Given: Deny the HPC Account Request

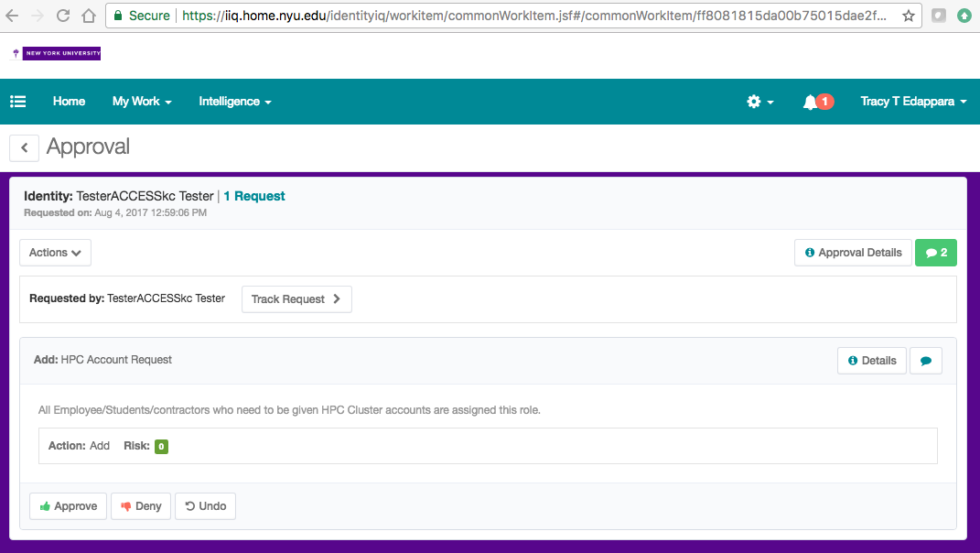Looking at the screenshot, I should pos(141,506).
